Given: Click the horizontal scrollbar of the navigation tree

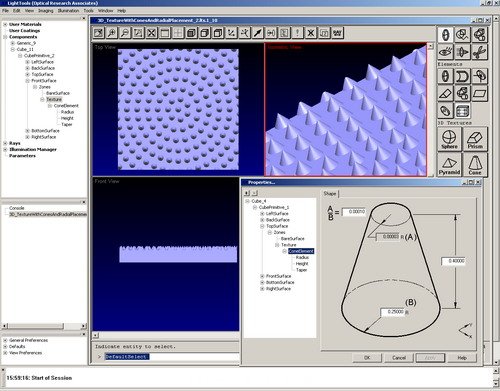Looking at the screenshot, I should [x=43, y=326].
